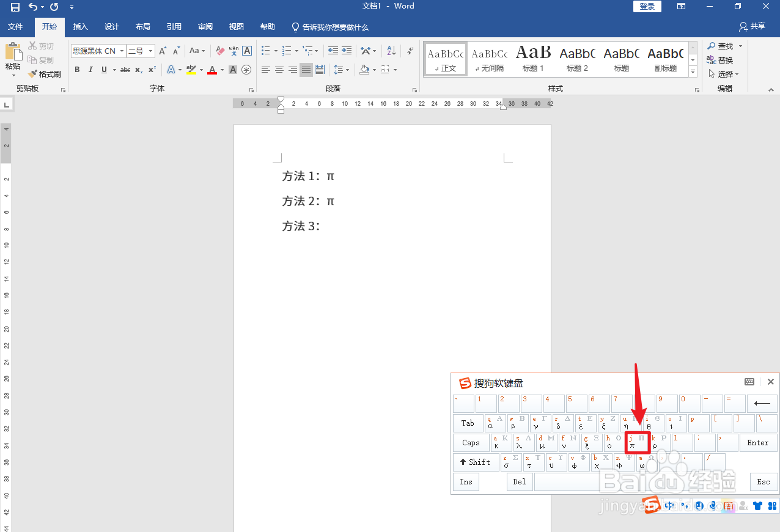This screenshot has width=780, height=532.
Task: Open the ribbon display options icon
Action: tap(681, 6)
